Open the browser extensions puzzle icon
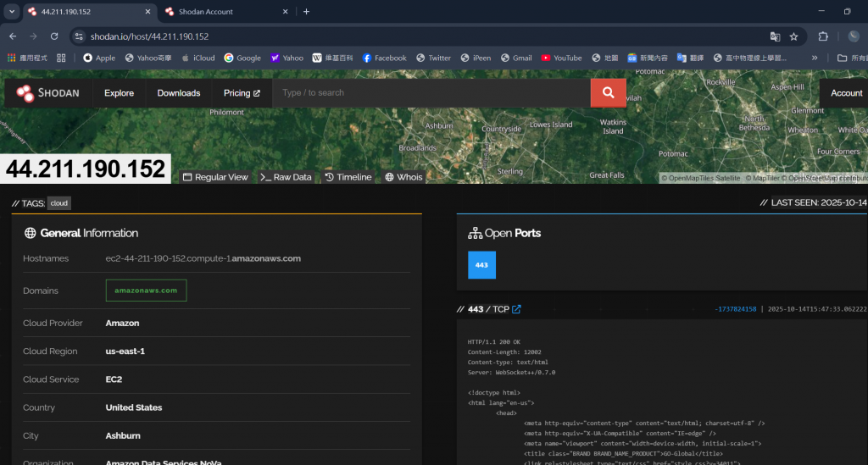This screenshot has height=465, width=868. pos(823,36)
